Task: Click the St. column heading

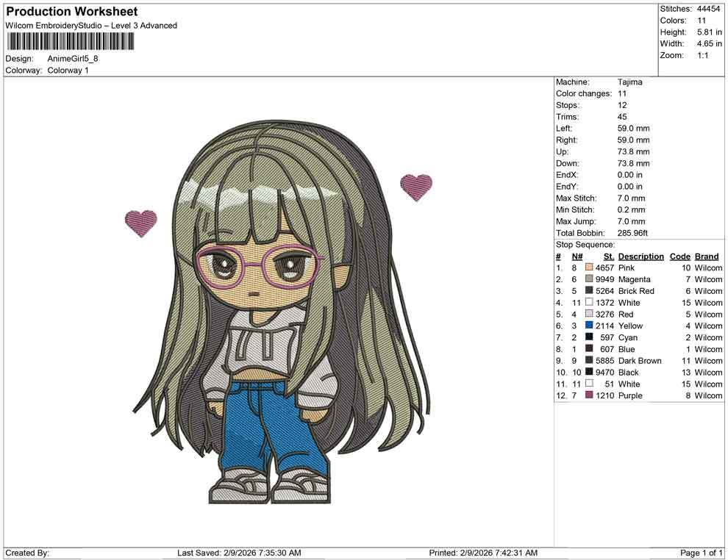Action: [608, 256]
